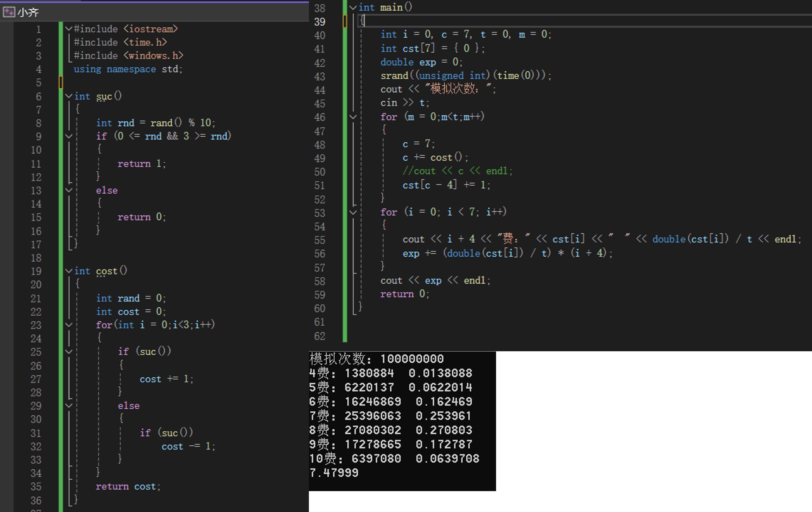This screenshot has width=812, height=512.
Task: Collapse the if (suc()) block at line 25
Action: (x=69, y=352)
